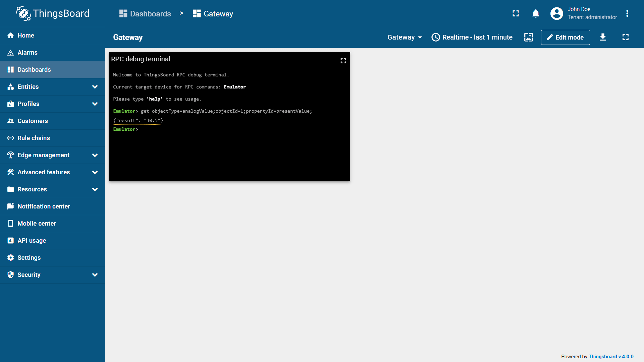Click the notifications bell icon
This screenshot has width=644, height=362.
point(536,14)
